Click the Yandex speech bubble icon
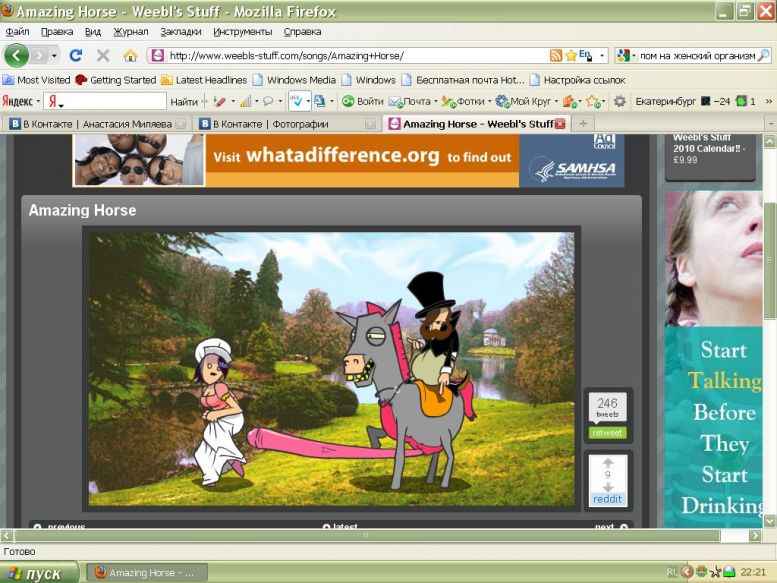This screenshot has width=777, height=583. (x=268, y=102)
